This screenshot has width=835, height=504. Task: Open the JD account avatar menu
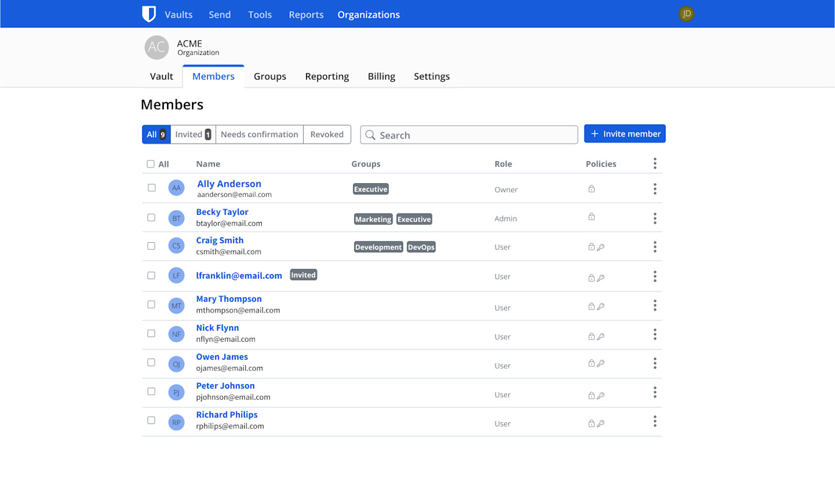tap(686, 14)
